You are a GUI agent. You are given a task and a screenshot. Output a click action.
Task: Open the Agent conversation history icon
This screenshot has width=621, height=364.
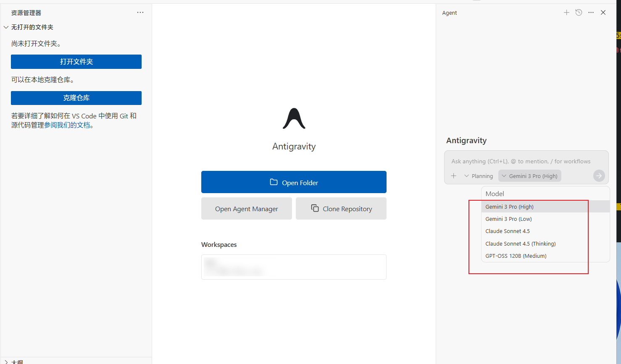[579, 13]
